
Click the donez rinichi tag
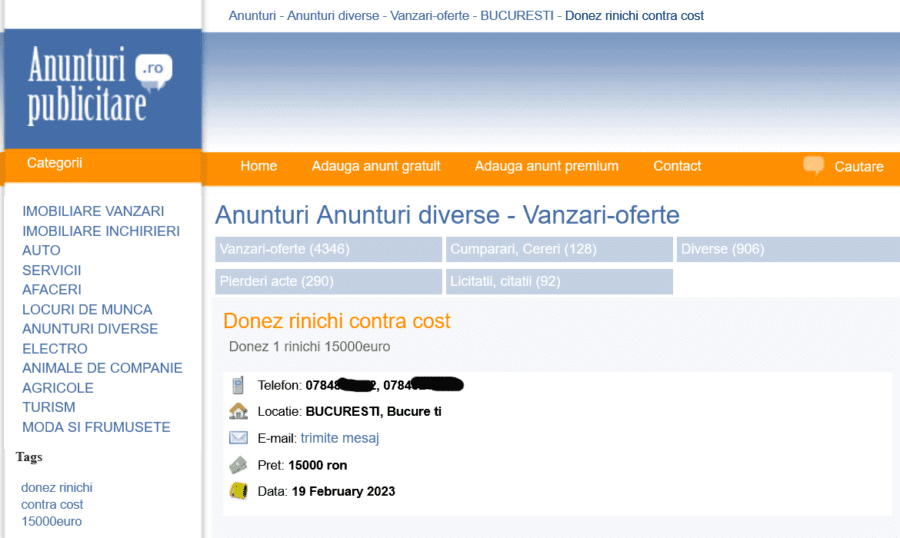pyautogui.click(x=57, y=487)
